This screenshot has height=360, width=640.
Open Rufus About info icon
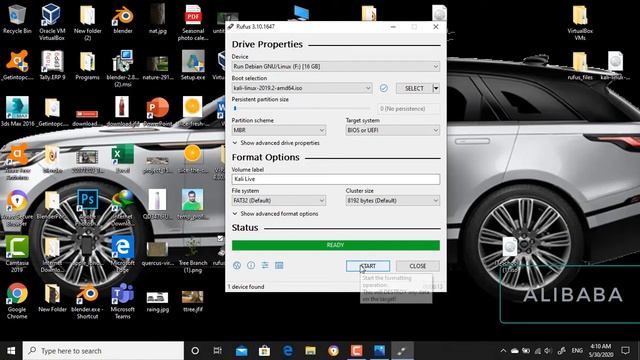point(251,265)
